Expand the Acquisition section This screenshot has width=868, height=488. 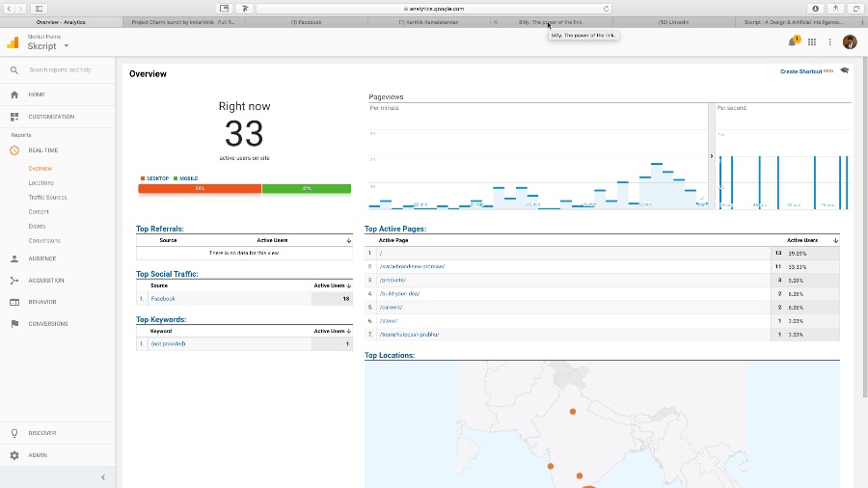46,281
